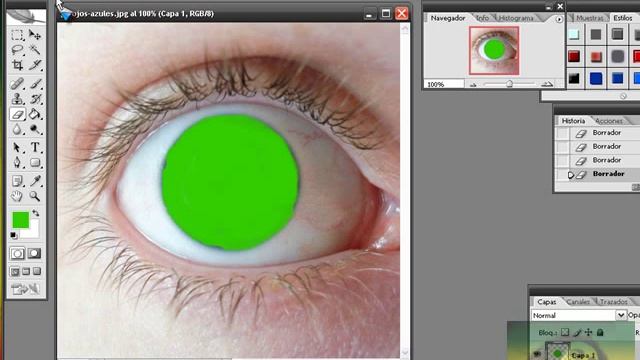Select the Healing Brush tool
This screenshot has height=360, width=640.
(x=17, y=84)
